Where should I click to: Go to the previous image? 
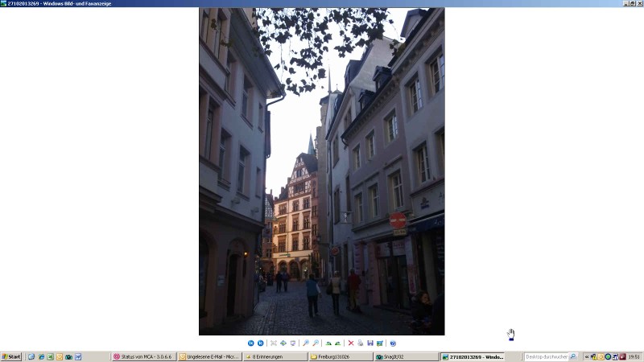pos(251,343)
